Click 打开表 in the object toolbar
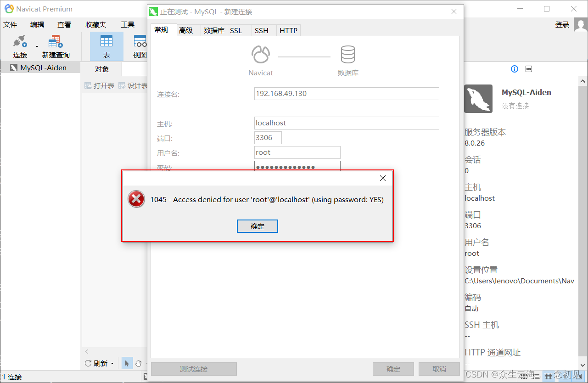 tap(99, 85)
